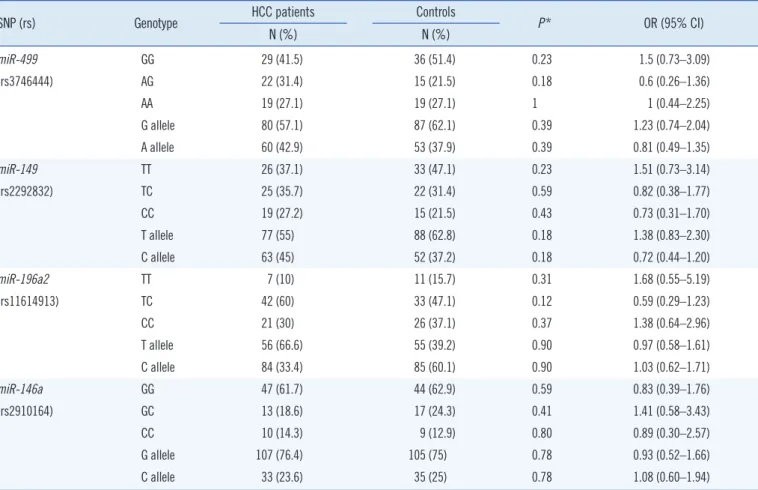The image size is (758, 490).
Task: Click controls value 36 (51.4)
Action: pos(435,59)
